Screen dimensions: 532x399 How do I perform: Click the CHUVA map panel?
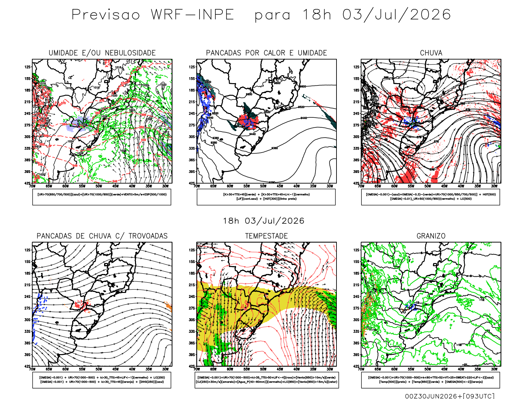pos(431,121)
